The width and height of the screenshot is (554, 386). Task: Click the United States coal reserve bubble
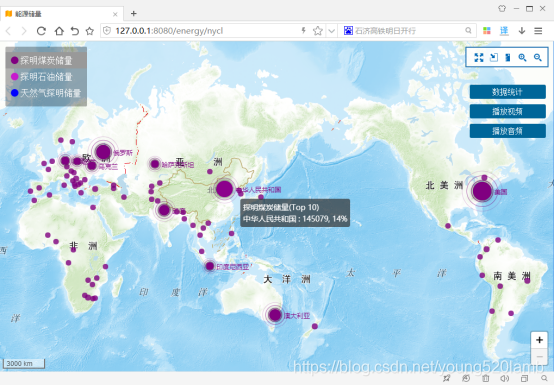coord(482,191)
